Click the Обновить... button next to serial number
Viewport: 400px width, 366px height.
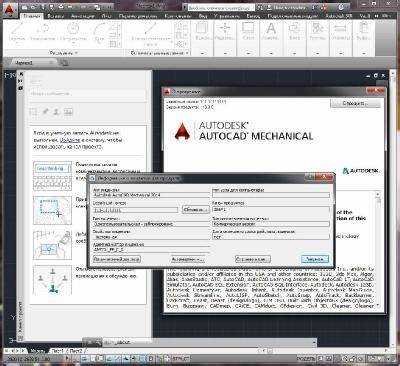[196, 210]
